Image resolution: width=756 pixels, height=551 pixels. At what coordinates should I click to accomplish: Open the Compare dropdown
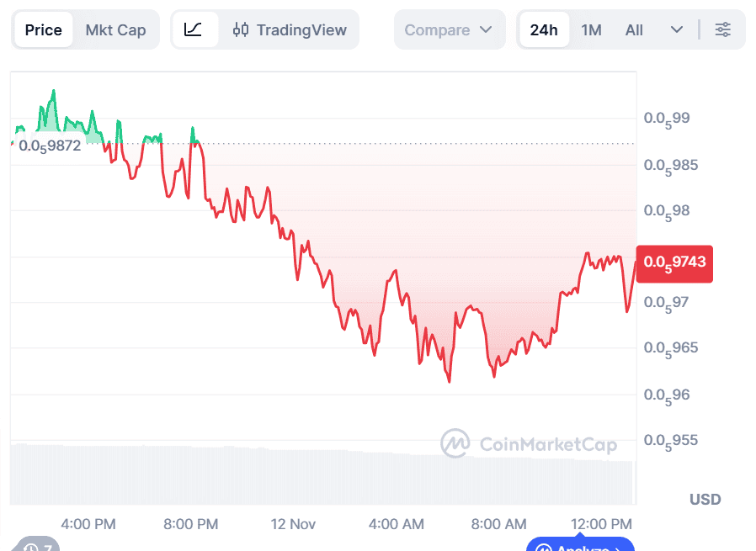(x=449, y=30)
